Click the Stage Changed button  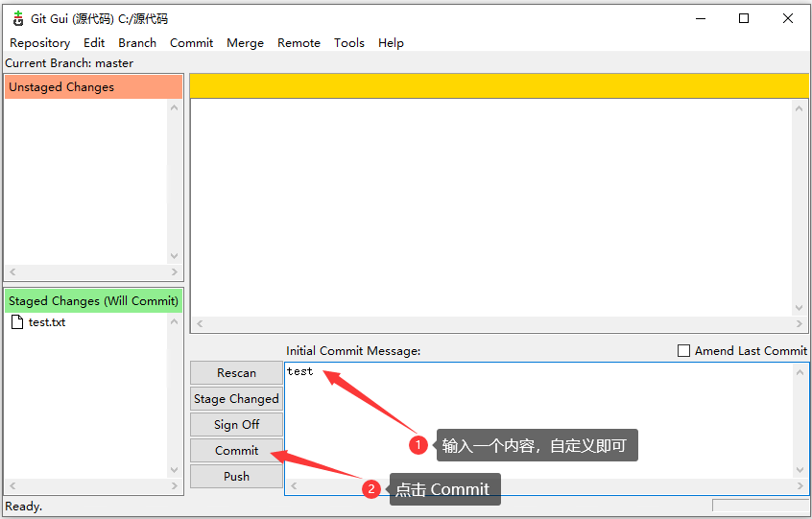[x=237, y=399]
